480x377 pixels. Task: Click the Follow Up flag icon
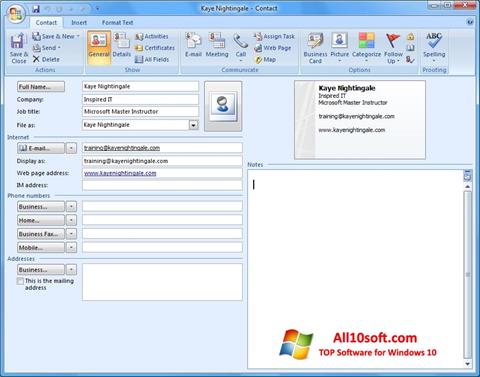pos(393,40)
